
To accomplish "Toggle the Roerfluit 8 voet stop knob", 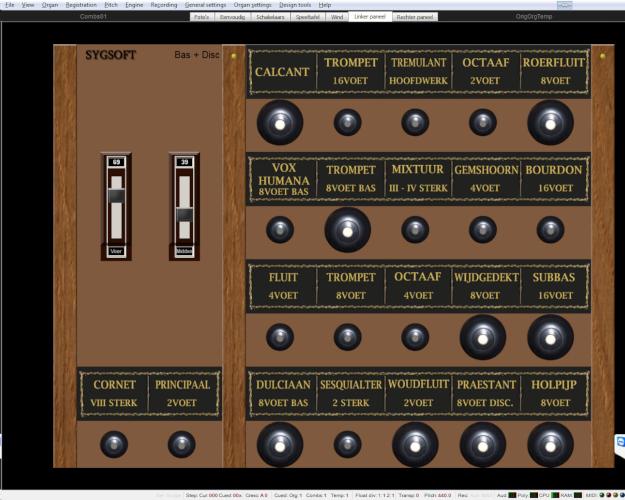I will pyautogui.click(x=551, y=122).
